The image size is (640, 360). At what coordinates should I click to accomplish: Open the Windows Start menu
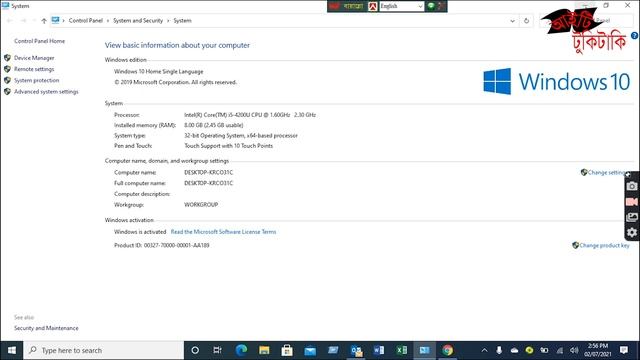click(x=11, y=350)
